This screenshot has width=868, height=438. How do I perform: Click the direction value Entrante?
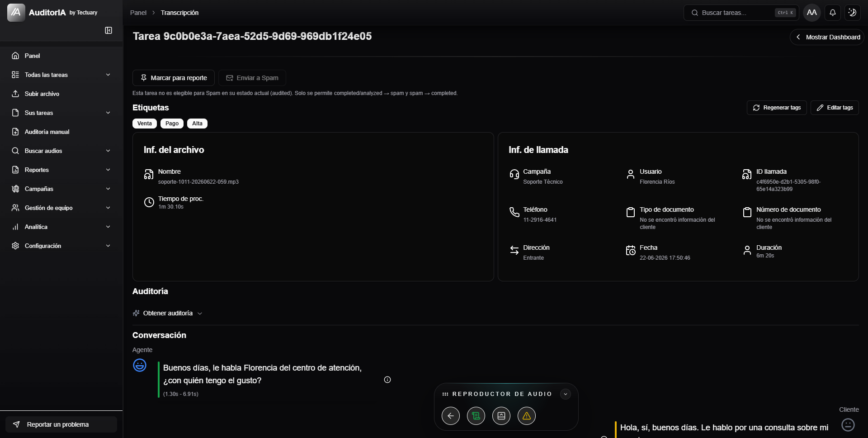point(533,258)
